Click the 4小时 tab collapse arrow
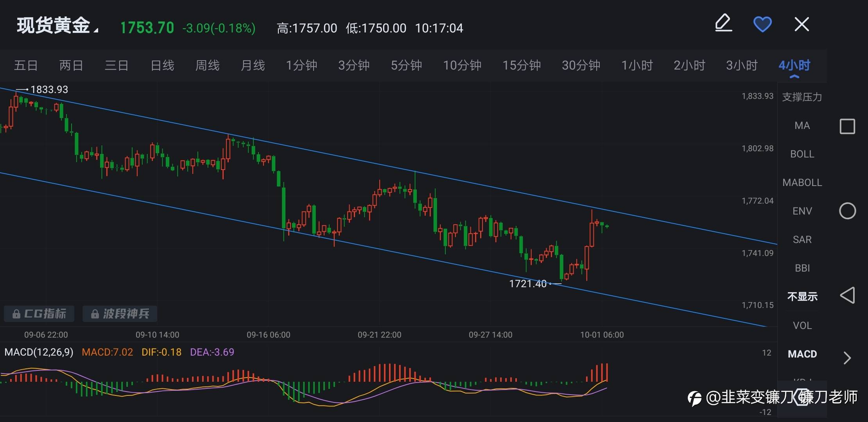 (x=794, y=77)
